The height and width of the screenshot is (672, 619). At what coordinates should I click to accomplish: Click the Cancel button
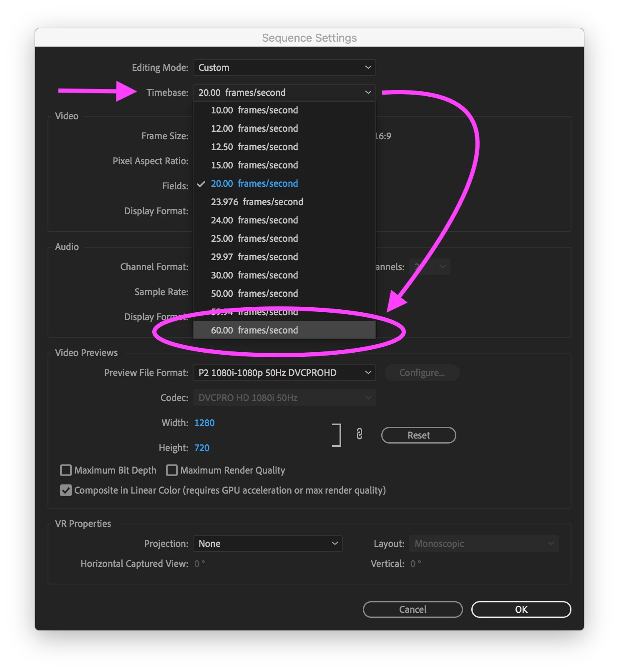[413, 609]
